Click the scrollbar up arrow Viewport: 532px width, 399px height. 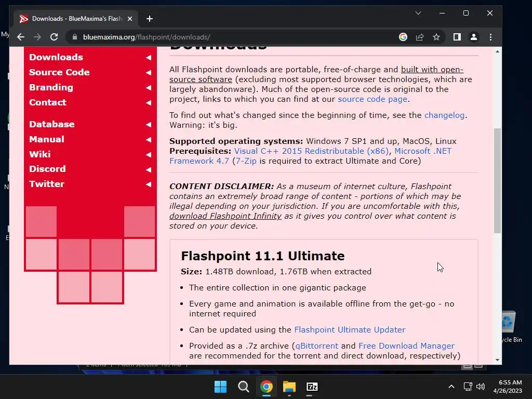click(497, 51)
